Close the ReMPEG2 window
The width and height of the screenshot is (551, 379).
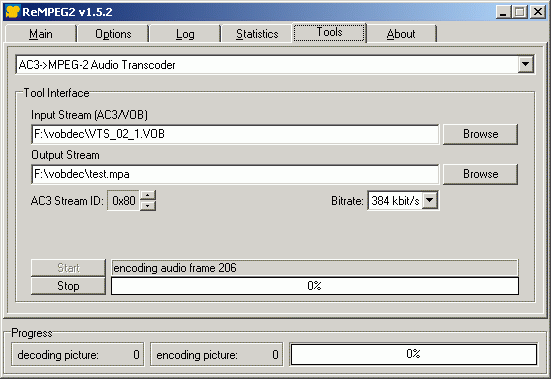pyautogui.click(x=538, y=12)
